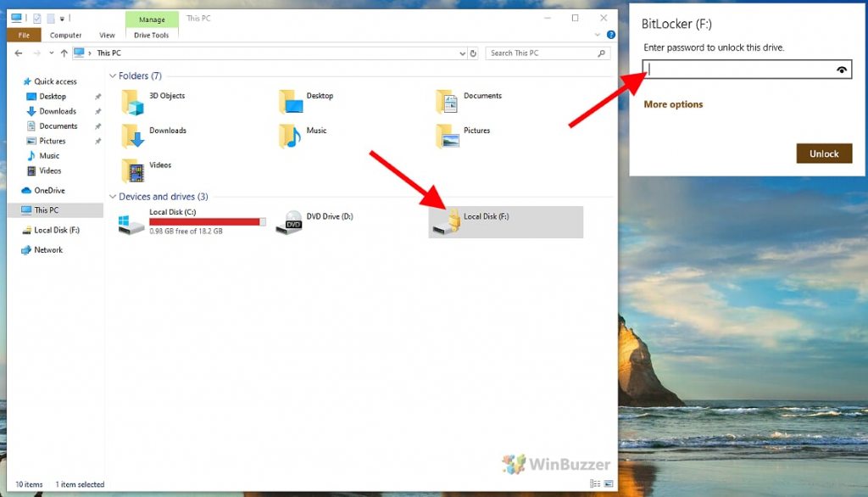Open Documents in the navigation pane

pyautogui.click(x=58, y=126)
